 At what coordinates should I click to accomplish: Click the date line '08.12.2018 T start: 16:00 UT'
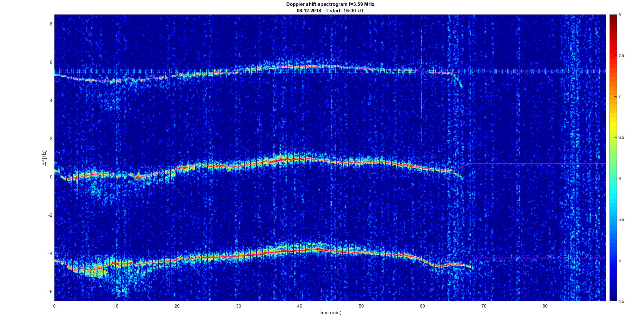(330, 11)
